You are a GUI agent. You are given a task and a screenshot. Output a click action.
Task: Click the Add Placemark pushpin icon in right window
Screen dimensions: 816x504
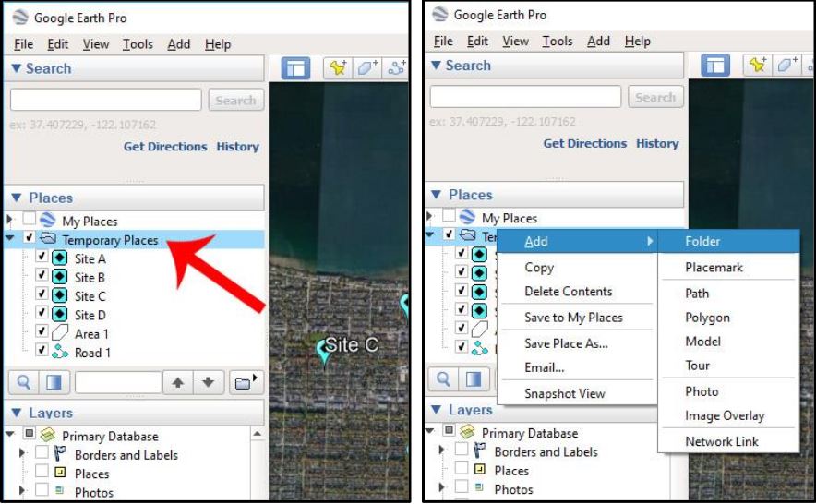[757, 65]
